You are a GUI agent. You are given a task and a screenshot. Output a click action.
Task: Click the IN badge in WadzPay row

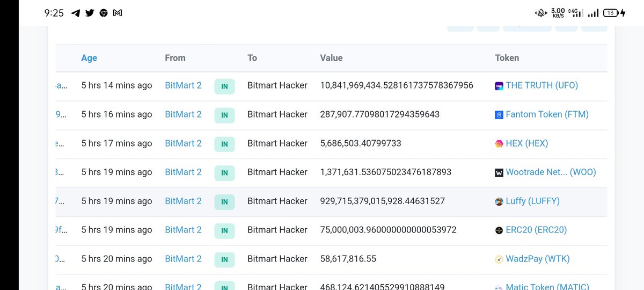pyautogui.click(x=224, y=260)
